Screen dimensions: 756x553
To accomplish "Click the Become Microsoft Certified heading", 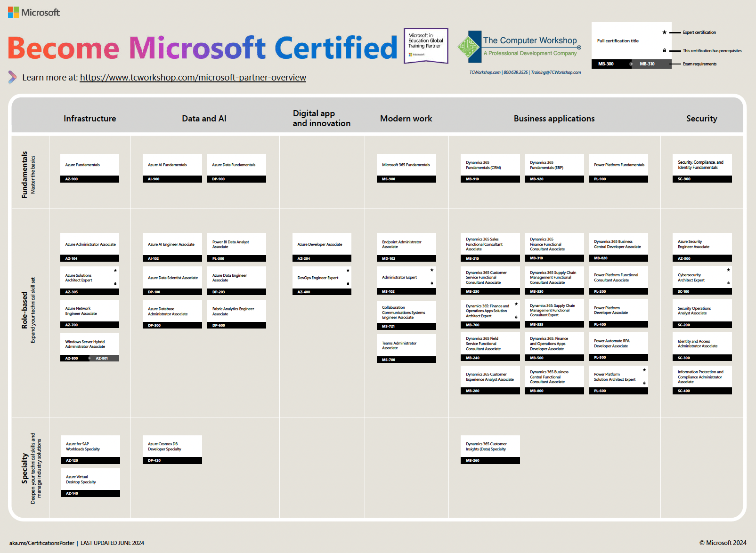I will (203, 48).
